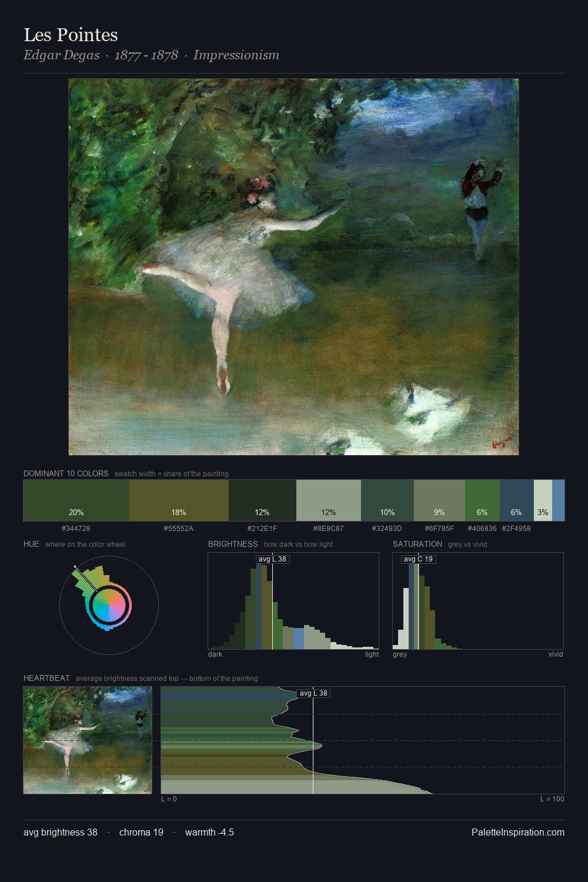
Task: Click the 'BRIGHTNESS' section heading
Action: [x=233, y=544]
